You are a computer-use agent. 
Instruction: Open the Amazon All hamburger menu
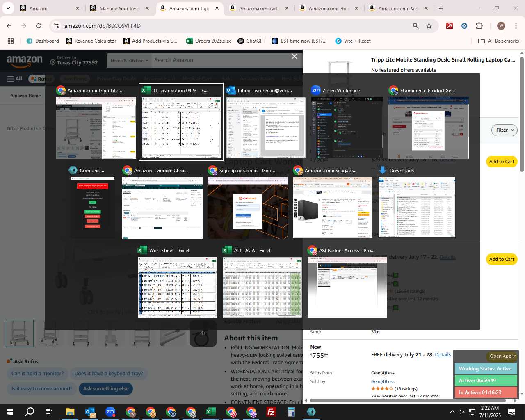click(x=15, y=79)
